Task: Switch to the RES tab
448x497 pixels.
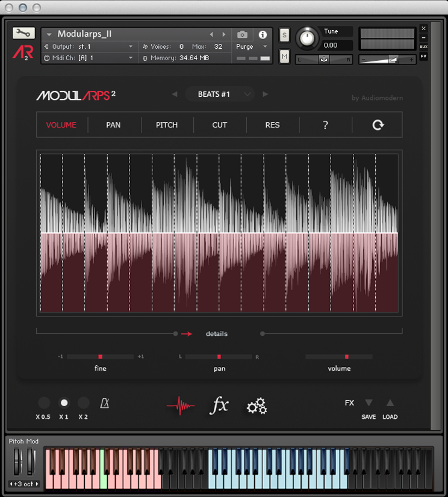Action: [273, 125]
